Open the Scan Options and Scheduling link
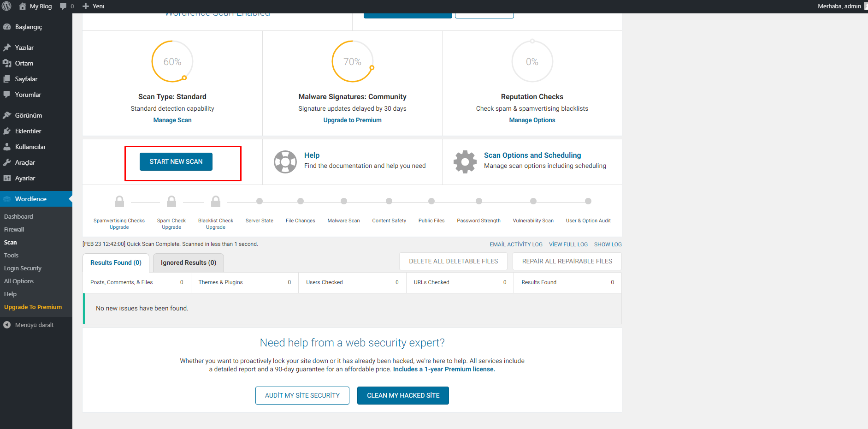Screen dimensions: 868x429 coord(532,155)
